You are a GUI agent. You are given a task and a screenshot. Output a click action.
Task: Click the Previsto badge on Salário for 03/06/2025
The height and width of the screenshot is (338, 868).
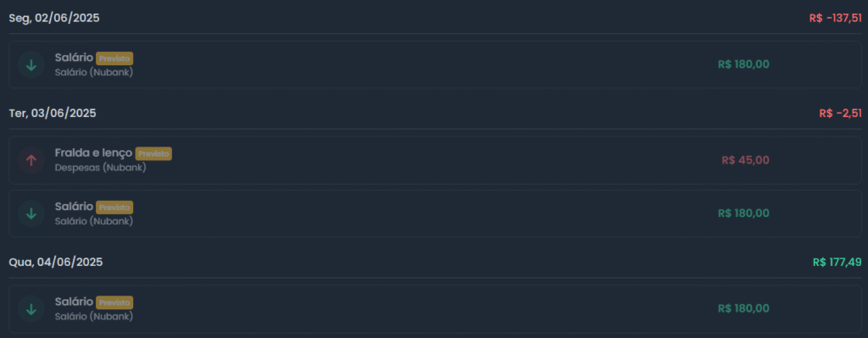pyautogui.click(x=114, y=207)
